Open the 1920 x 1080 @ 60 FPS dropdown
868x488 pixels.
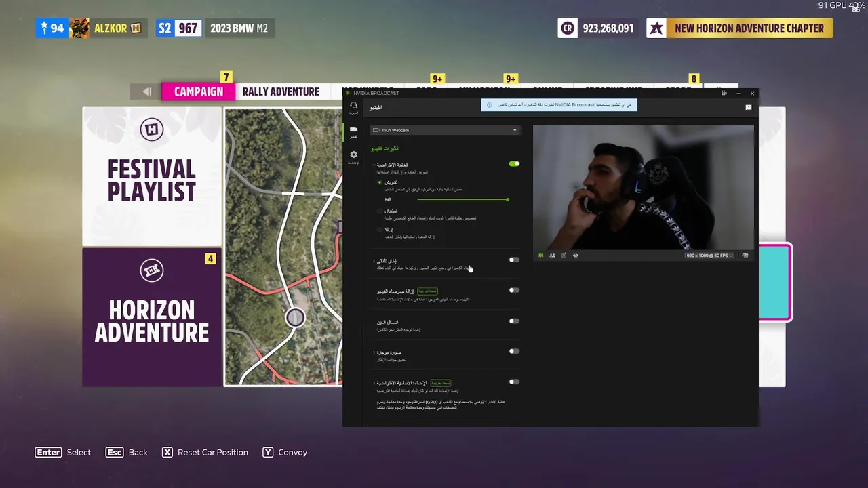click(709, 256)
